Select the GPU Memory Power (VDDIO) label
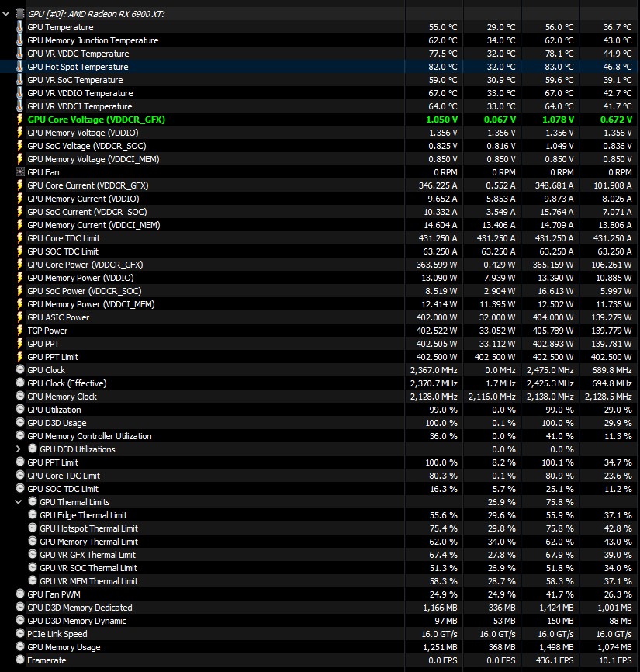Image resolution: width=640 pixels, height=672 pixels. click(x=81, y=278)
